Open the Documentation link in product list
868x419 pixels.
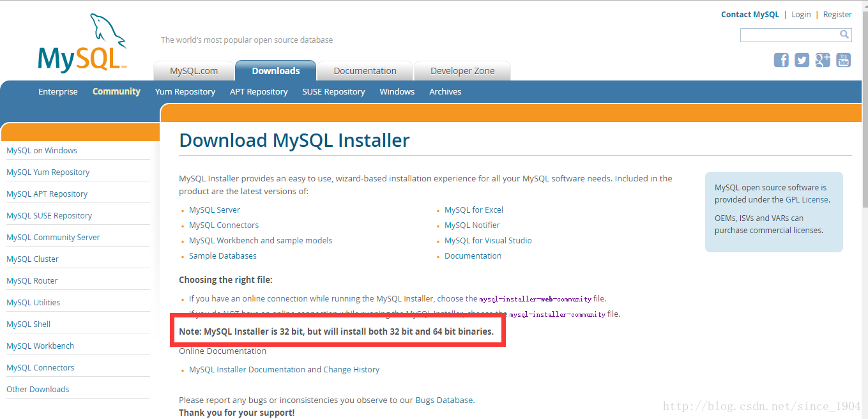coord(473,256)
